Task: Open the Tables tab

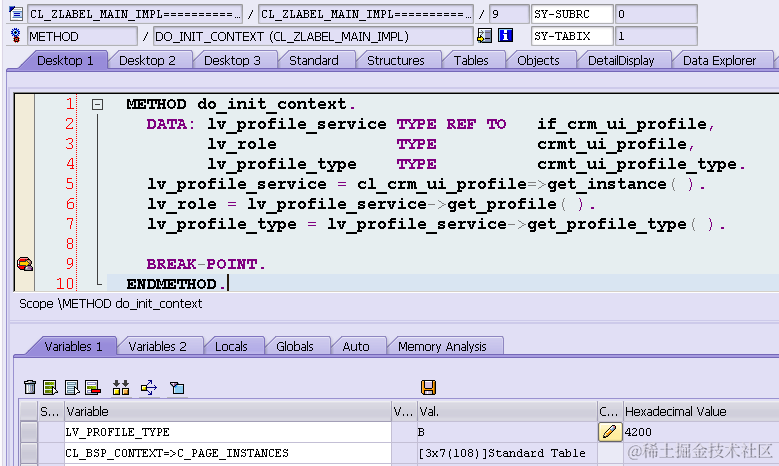Action: (471, 60)
